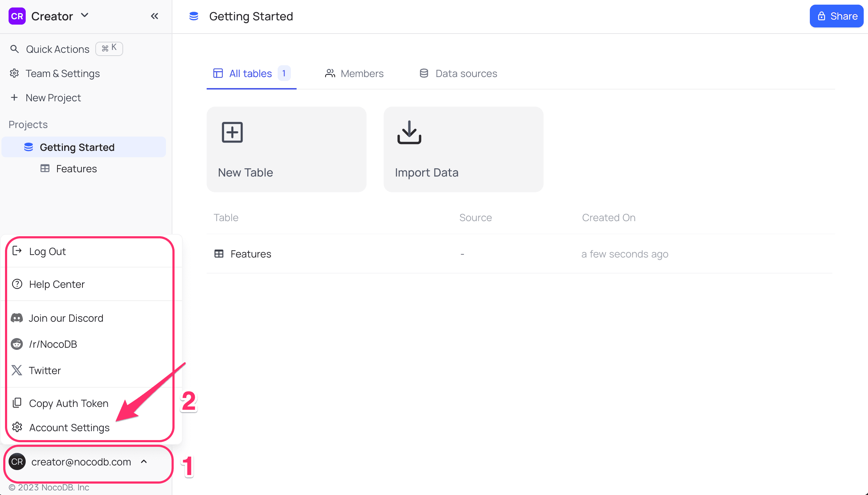Create a New Table

[x=286, y=149]
